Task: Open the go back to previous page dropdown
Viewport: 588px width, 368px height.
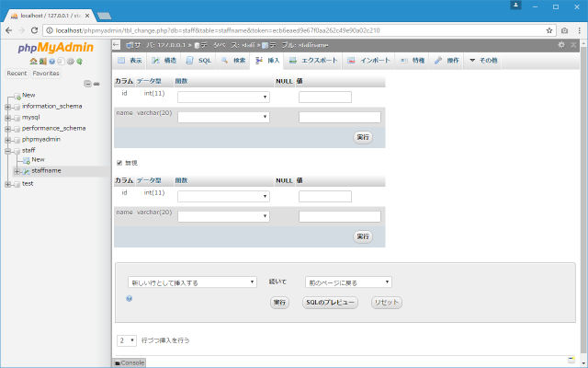Action: (348, 282)
